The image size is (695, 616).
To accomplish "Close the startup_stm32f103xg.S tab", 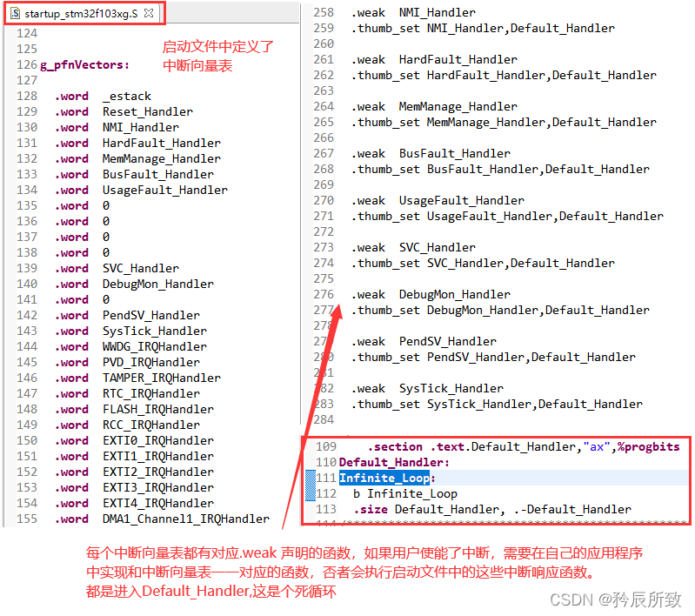I will coord(149,13).
